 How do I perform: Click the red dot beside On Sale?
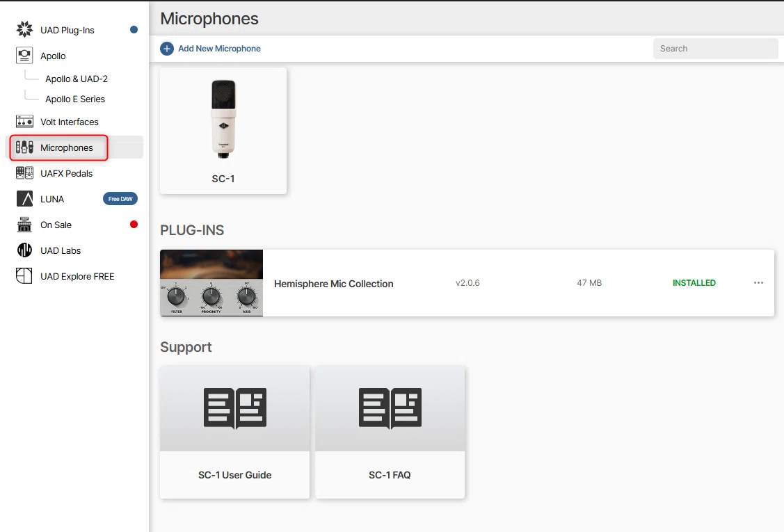(x=134, y=224)
